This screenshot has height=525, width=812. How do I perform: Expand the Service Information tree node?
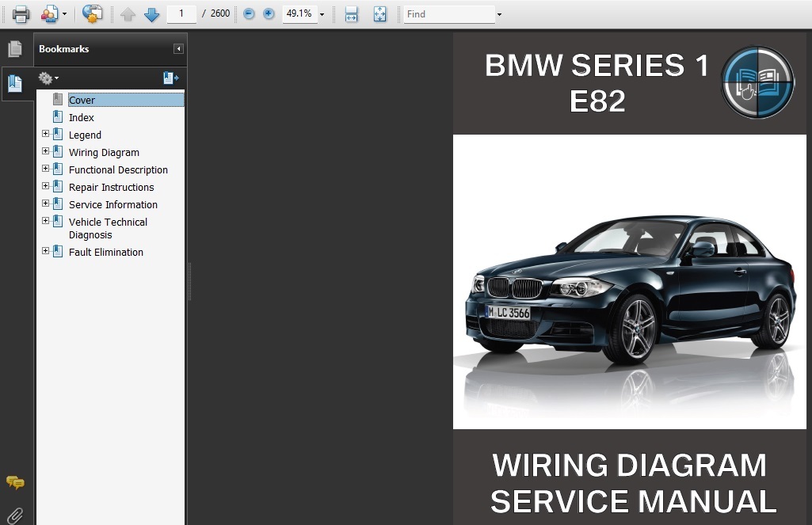[46, 204]
